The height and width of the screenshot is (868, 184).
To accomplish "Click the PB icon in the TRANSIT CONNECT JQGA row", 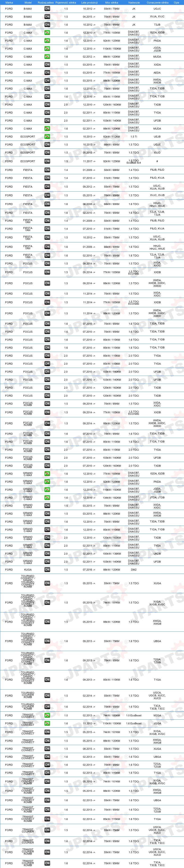I will (x=47, y=723).
